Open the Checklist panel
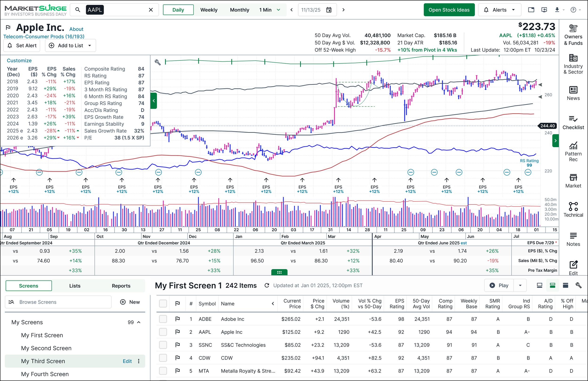This screenshot has width=588, height=381. tap(573, 122)
